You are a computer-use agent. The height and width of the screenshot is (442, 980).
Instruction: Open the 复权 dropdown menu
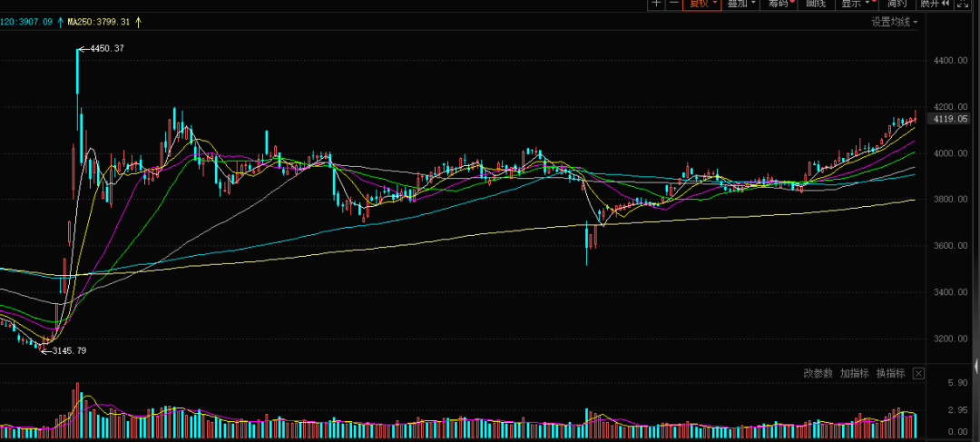(x=702, y=4)
